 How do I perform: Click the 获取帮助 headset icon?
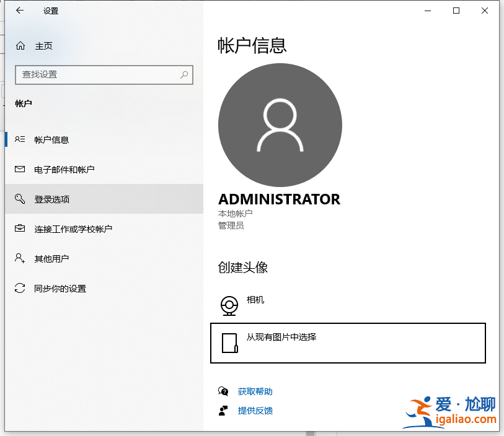coord(223,391)
